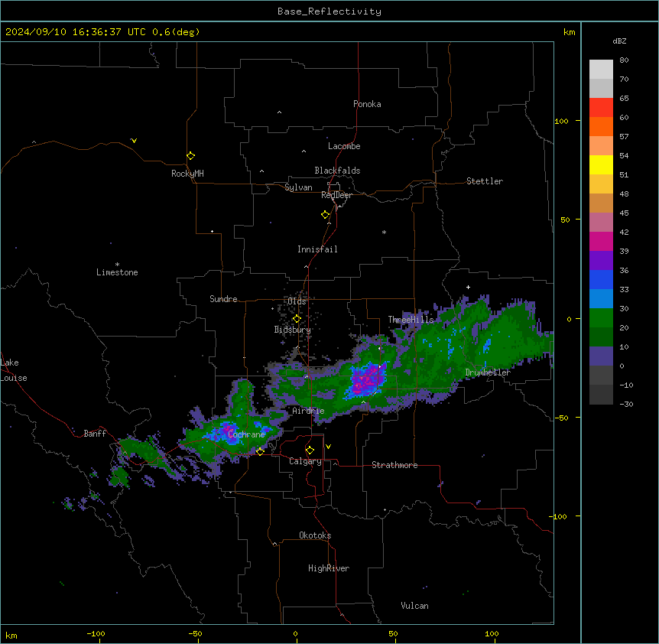The width and height of the screenshot is (659, 644).
Task: Select the blue 33-36 dBZ legend swatch
Action: click(601, 279)
